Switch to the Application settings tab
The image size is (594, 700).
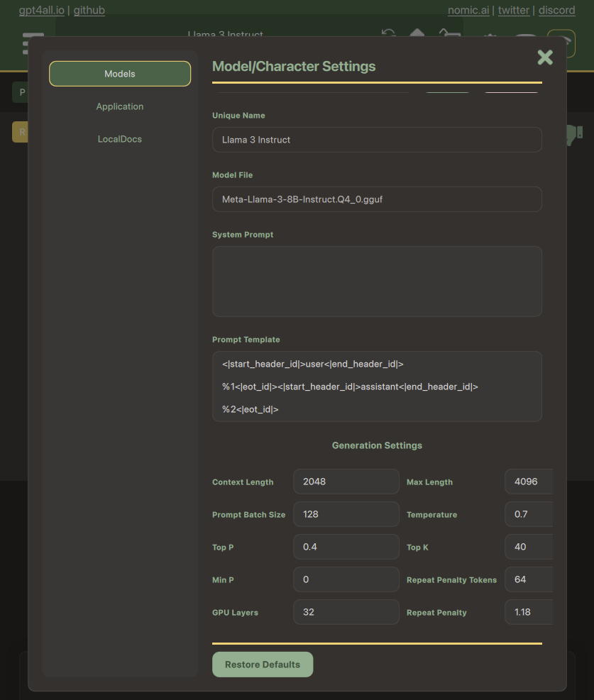[120, 106]
